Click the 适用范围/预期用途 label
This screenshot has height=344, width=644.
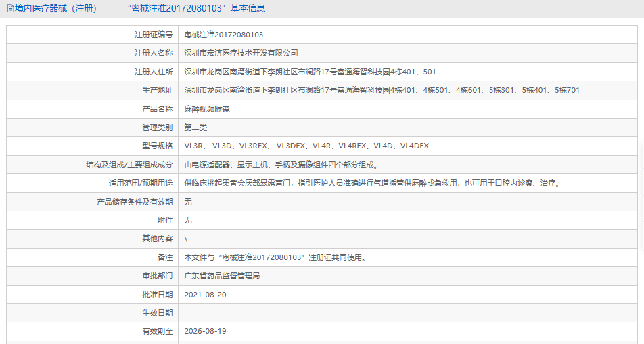[141, 184]
